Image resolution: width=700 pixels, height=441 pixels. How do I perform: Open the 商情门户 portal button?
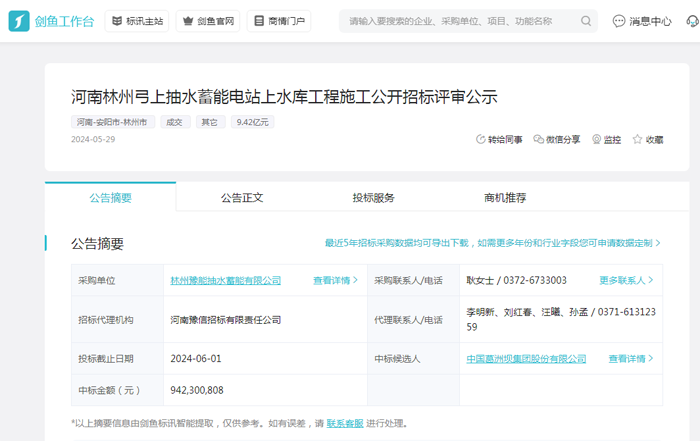pos(279,21)
